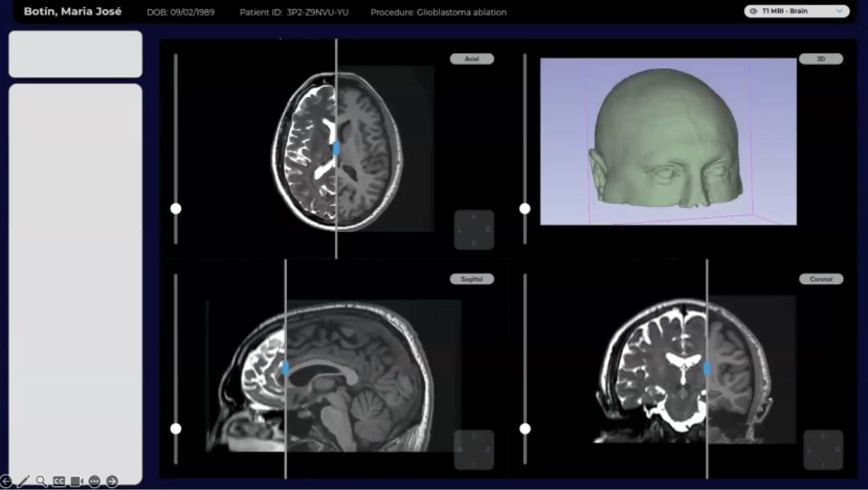This screenshot has width=868, height=490.
Task: Open the more options ellipsis icon
Action: point(93,480)
